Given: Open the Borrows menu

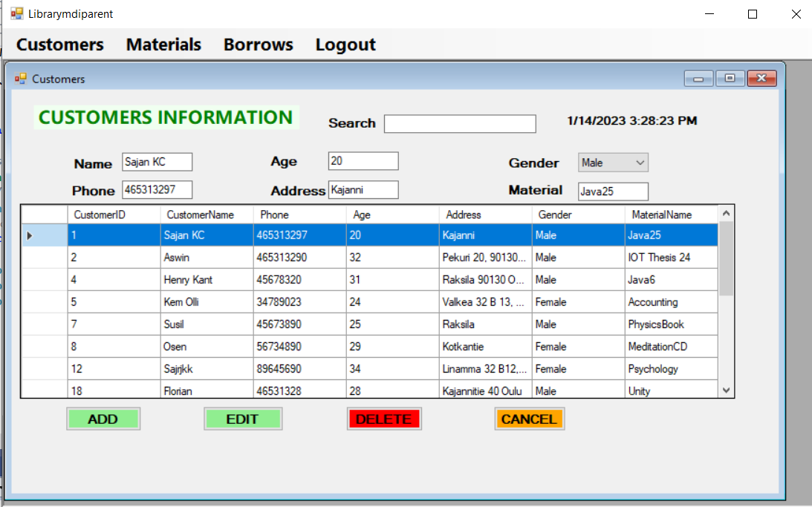Looking at the screenshot, I should (x=259, y=45).
